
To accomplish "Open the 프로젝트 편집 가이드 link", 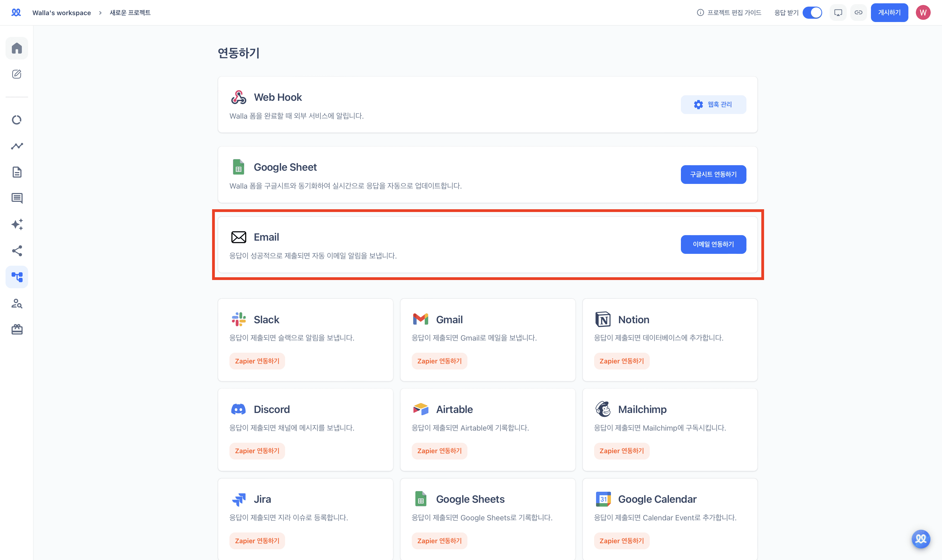I will (729, 12).
